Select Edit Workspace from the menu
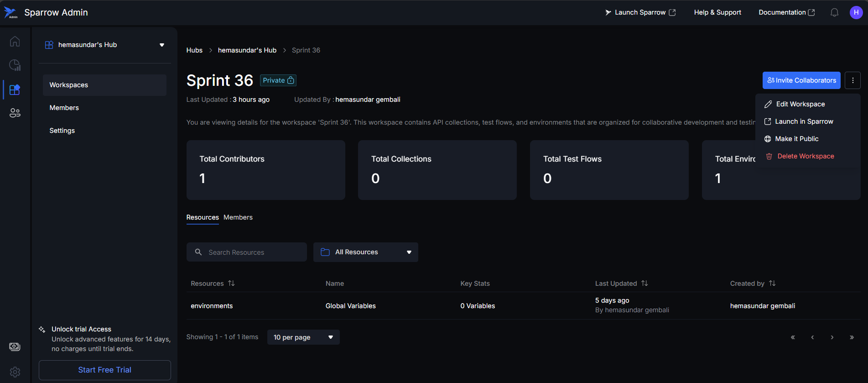Image resolution: width=868 pixels, height=383 pixels. pos(800,104)
